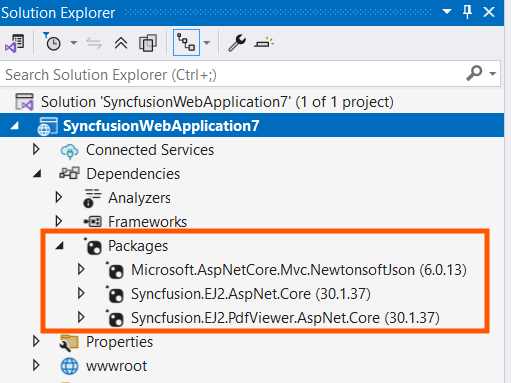Open the Window Position dropdown in title bar
The image size is (511, 383).
[x=447, y=12]
